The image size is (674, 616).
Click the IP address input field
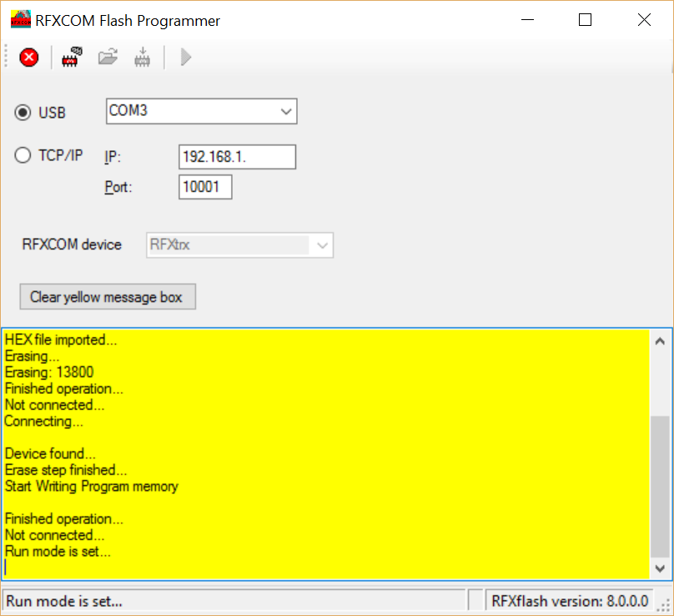[237, 157]
